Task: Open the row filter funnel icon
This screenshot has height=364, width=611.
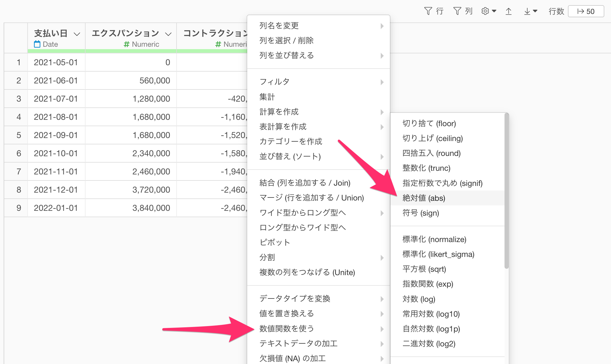Action: tap(428, 11)
